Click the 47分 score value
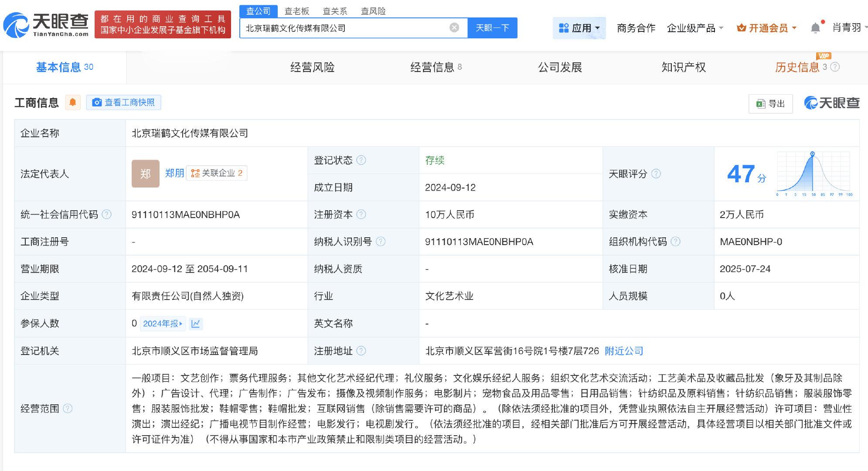Image resolution: width=868 pixels, height=471 pixels. 746,174
